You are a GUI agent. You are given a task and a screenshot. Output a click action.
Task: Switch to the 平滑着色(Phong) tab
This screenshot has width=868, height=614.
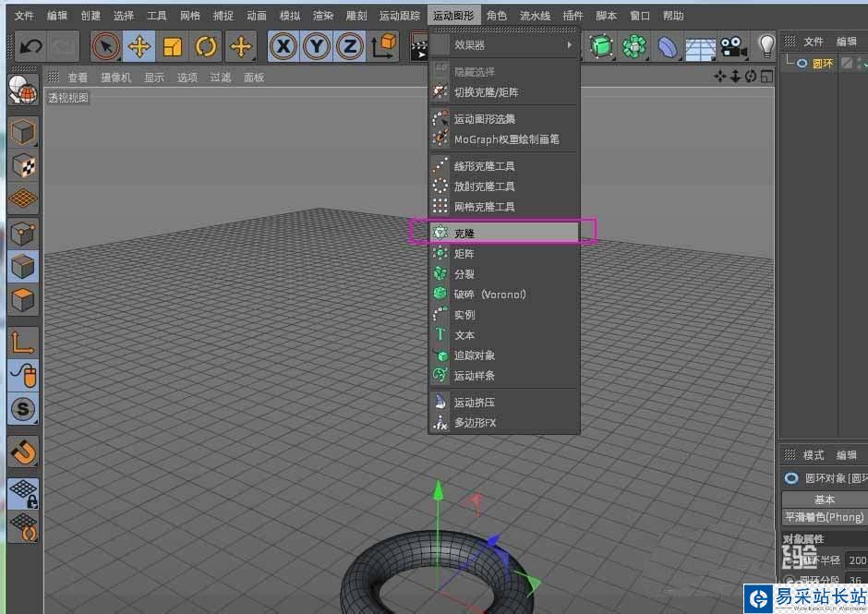click(x=825, y=517)
